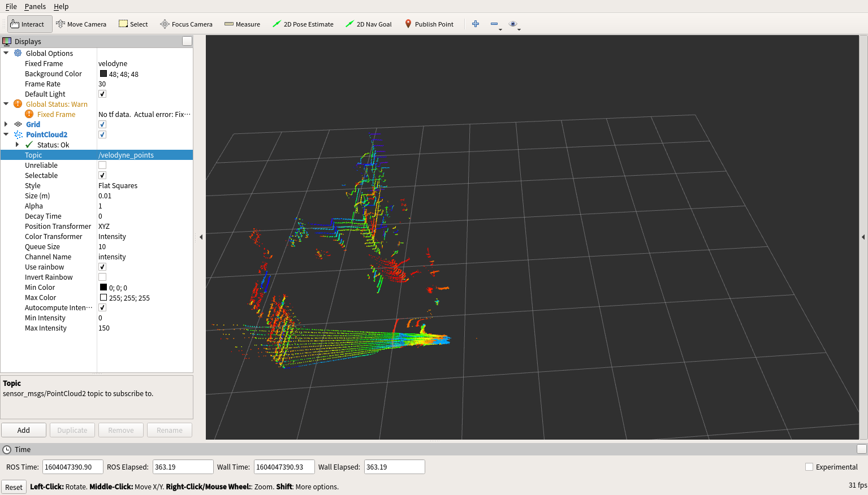Enable the Invert Rainbow option
The image size is (868, 495).
click(102, 276)
